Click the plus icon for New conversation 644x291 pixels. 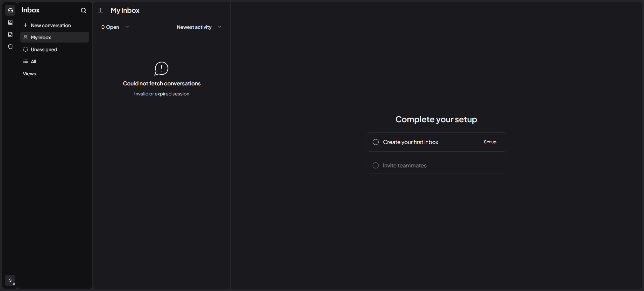(25, 25)
